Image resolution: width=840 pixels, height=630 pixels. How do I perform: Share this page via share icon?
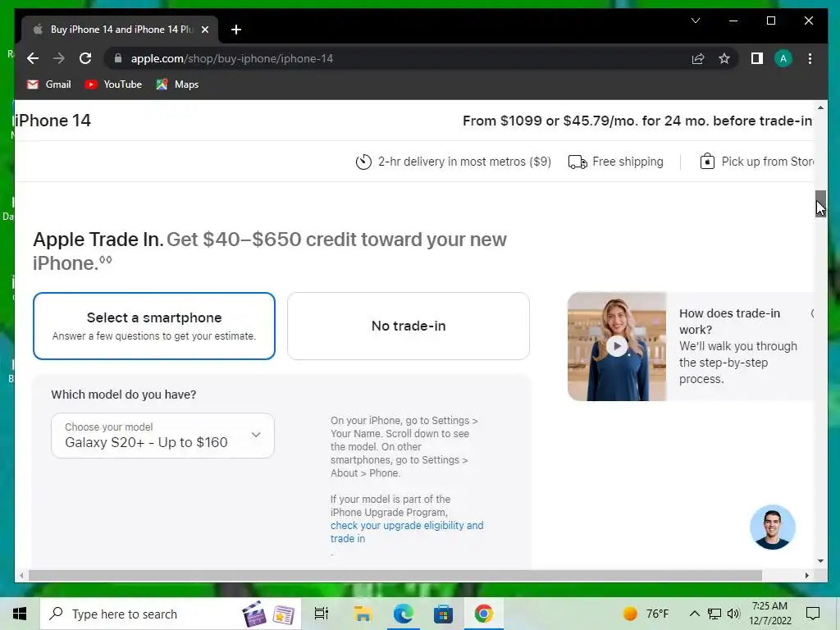pyautogui.click(x=698, y=58)
